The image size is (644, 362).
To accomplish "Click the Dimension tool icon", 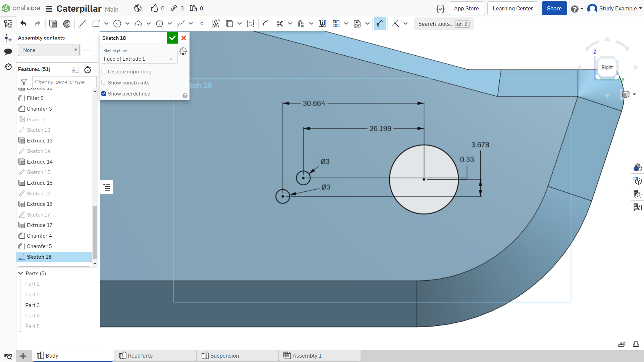I will point(380,24).
